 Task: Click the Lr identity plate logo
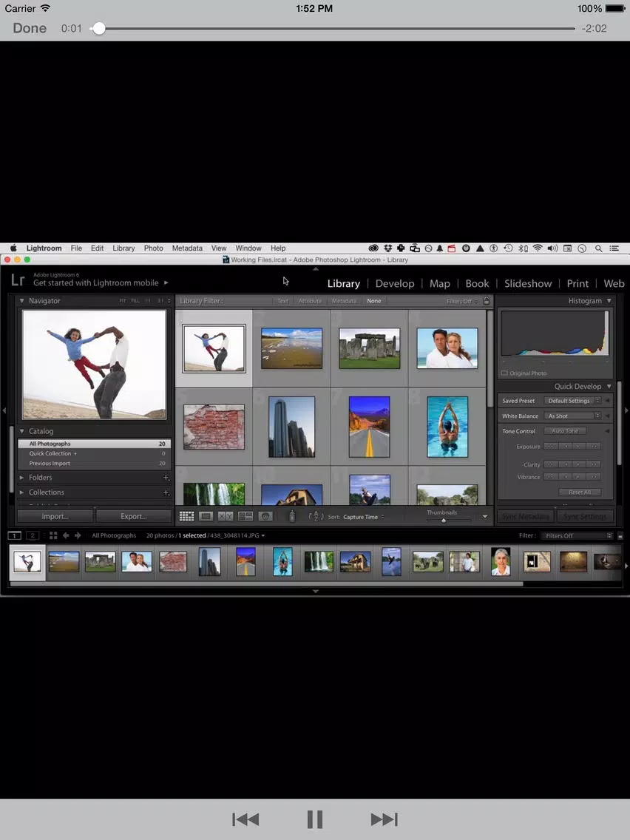[x=18, y=280]
